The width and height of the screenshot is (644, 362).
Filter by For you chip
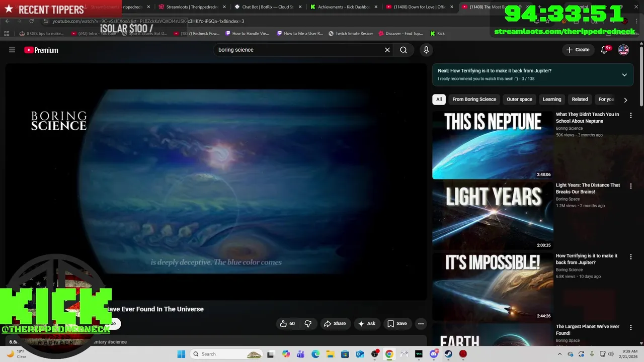(x=606, y=100)
